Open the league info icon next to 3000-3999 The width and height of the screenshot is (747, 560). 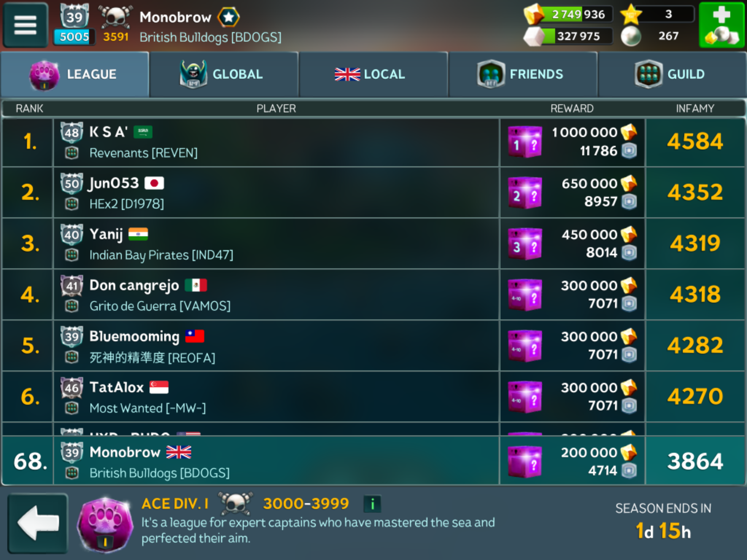point(372,504)
